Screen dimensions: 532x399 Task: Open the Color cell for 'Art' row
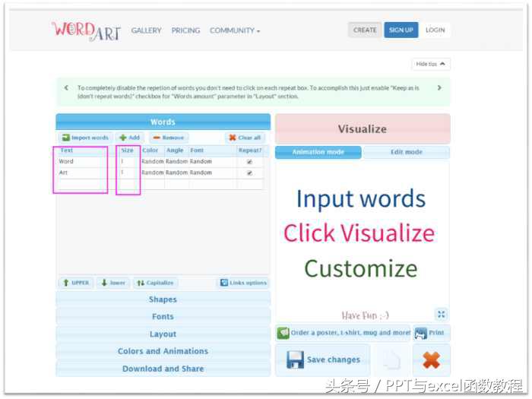[153, 173]
